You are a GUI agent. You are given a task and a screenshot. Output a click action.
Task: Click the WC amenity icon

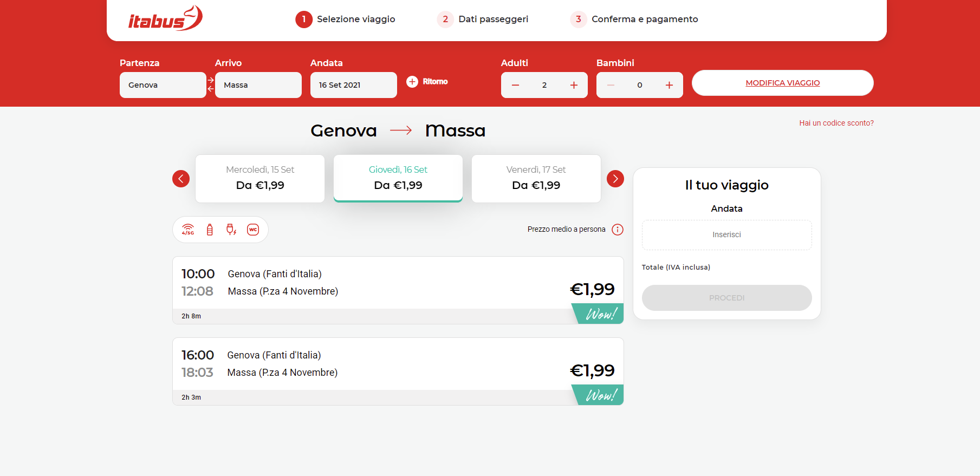253,230
